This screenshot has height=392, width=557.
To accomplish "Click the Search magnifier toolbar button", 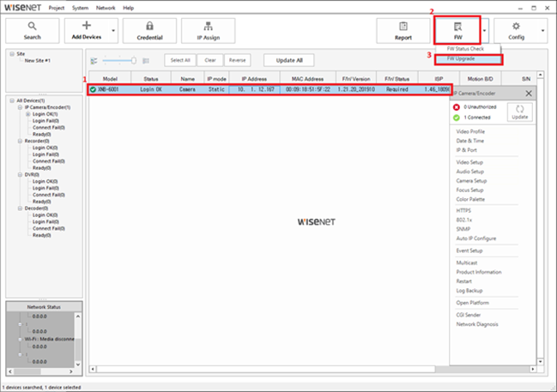I will [31, 31].
